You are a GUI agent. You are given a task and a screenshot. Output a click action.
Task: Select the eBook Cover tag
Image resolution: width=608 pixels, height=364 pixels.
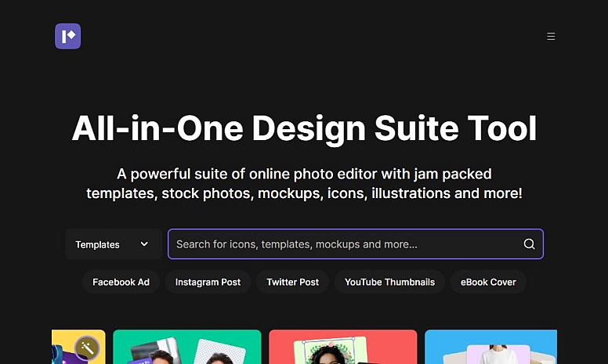(x=488, y=282)
